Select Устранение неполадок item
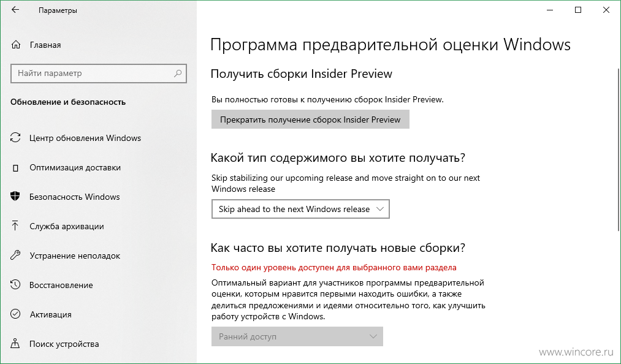 tap(75, 256)
